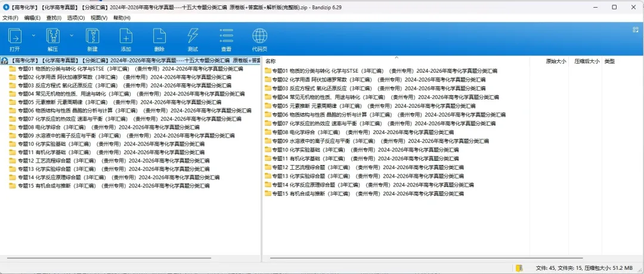Viewport: 644px width, 274px height.
Task: Click the left tree horizontal scrollbar
Action: (109, 259)
